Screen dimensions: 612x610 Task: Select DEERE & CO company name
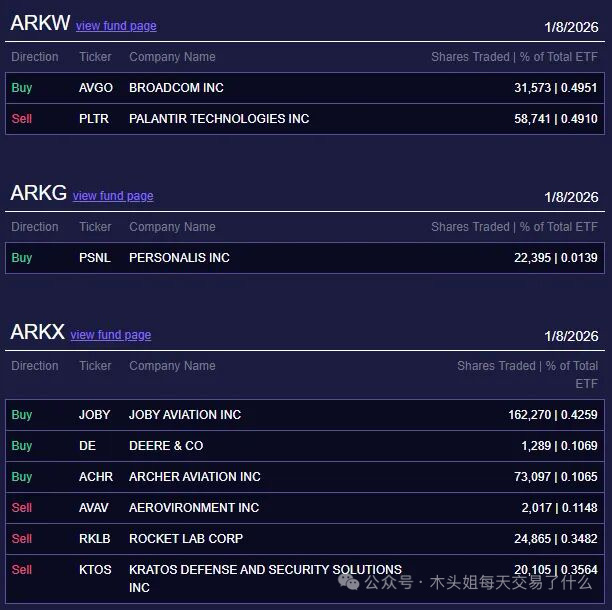[x=166, y=446]
